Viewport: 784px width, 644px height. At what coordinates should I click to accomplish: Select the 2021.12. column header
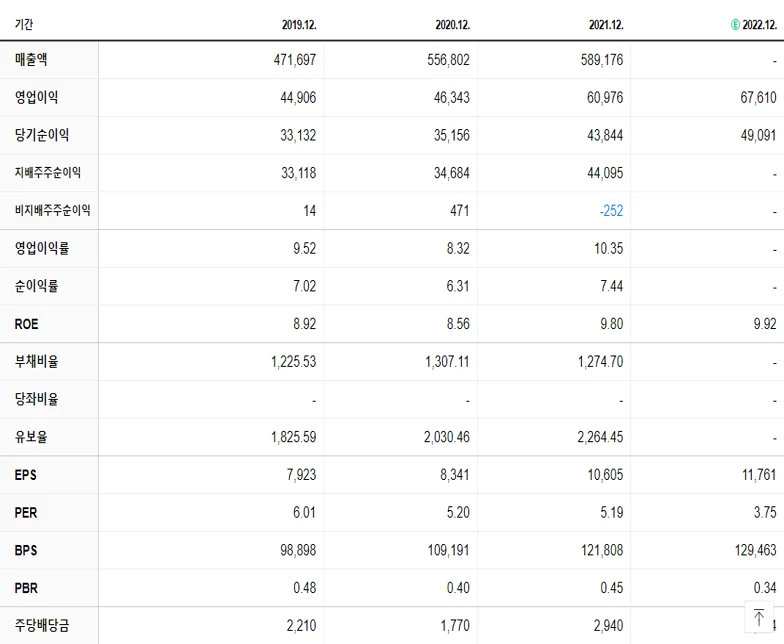pyautogui.click(x=606, y=25)
